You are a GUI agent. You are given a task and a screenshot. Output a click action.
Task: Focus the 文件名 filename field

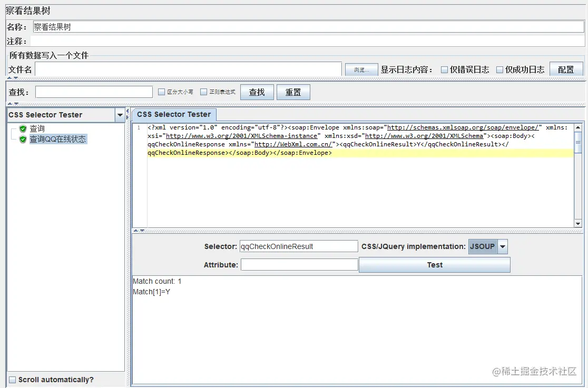tap(188, 69)
